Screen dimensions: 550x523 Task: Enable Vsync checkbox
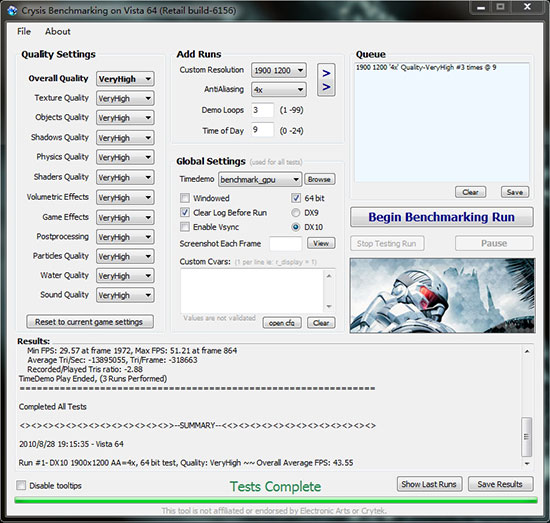[x=185, y=227]
